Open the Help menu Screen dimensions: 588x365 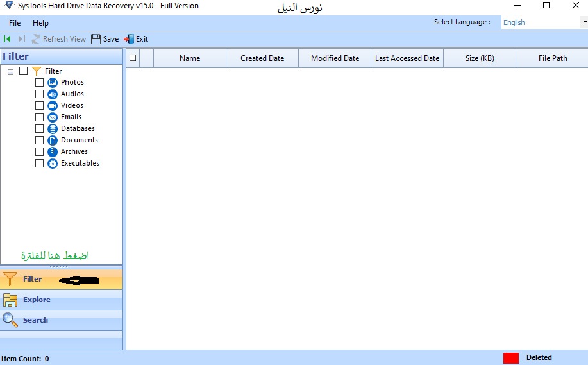tap(40, 23)
